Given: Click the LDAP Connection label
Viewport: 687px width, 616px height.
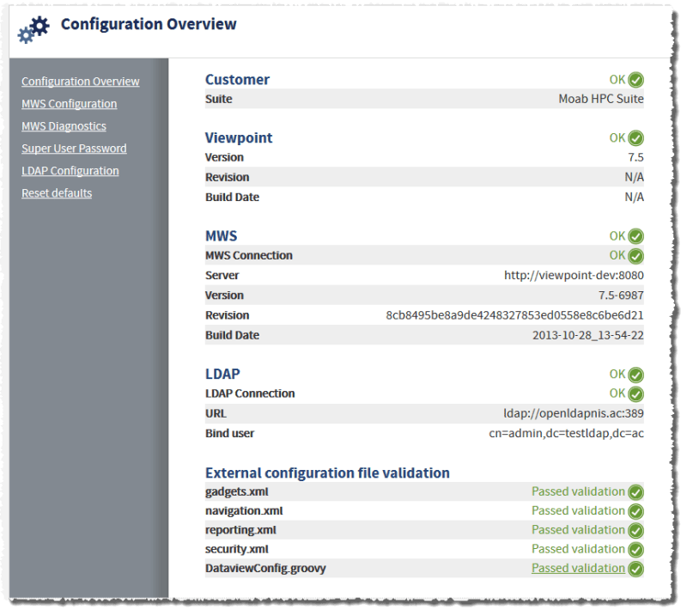Looking at the screenshot, I should point(250,393).
